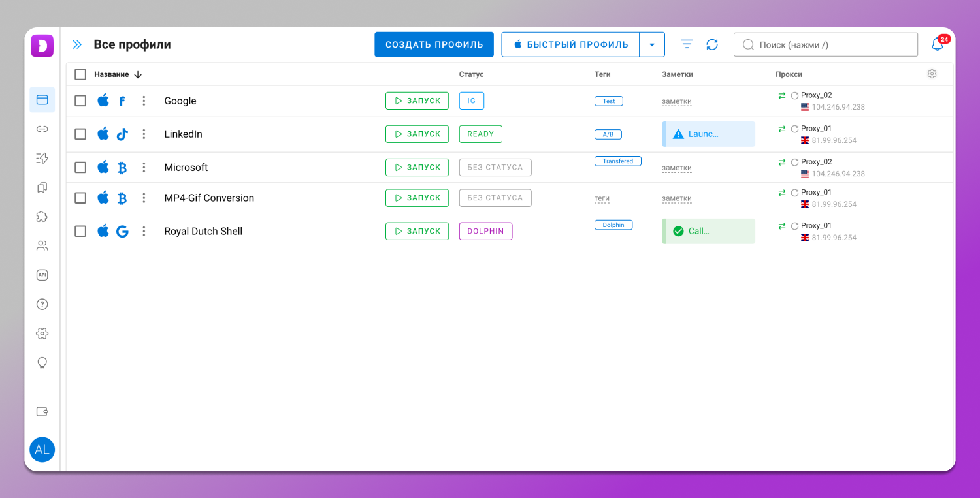Image resolution: width=980 pixels, height=498 pixels.
Task: Launch the Microsoft profile with ЗАПУСК
Action: pyautogui.click(x=417, y=167)
